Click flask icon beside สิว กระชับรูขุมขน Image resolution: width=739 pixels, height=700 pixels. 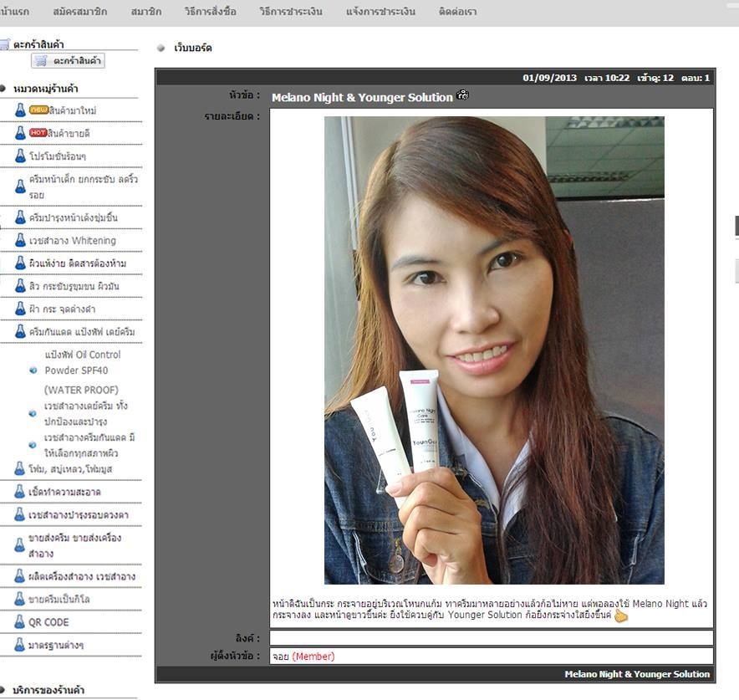click(20, 286)
